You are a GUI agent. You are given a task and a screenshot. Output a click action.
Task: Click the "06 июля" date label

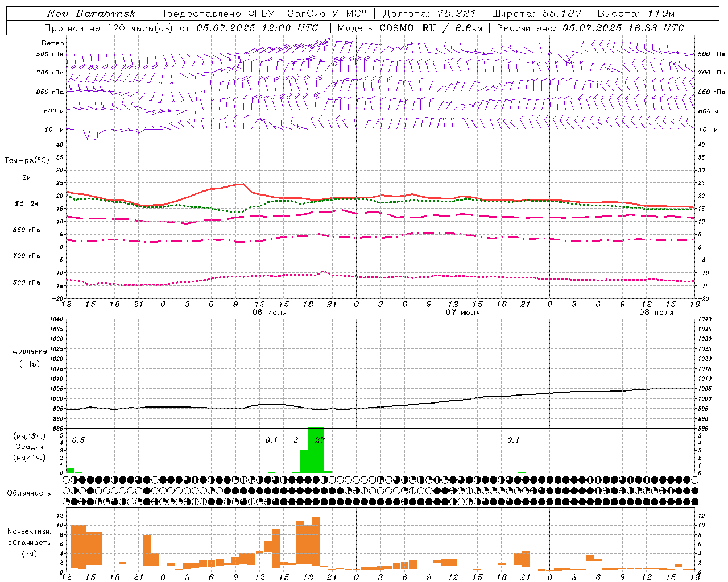tap(270, 313)
